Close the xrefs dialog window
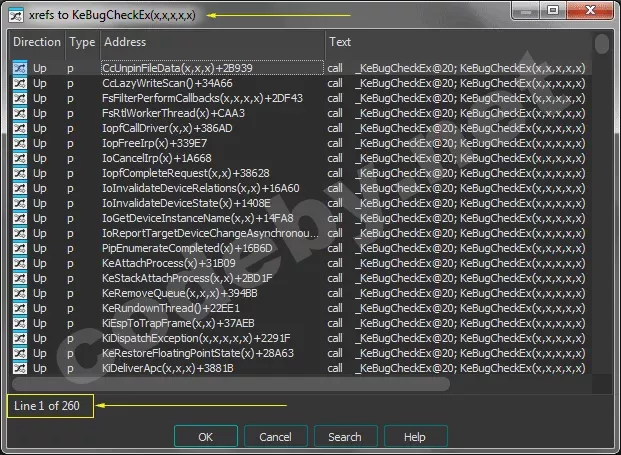Viewport: 621px width, 455px height. (590, 10)
